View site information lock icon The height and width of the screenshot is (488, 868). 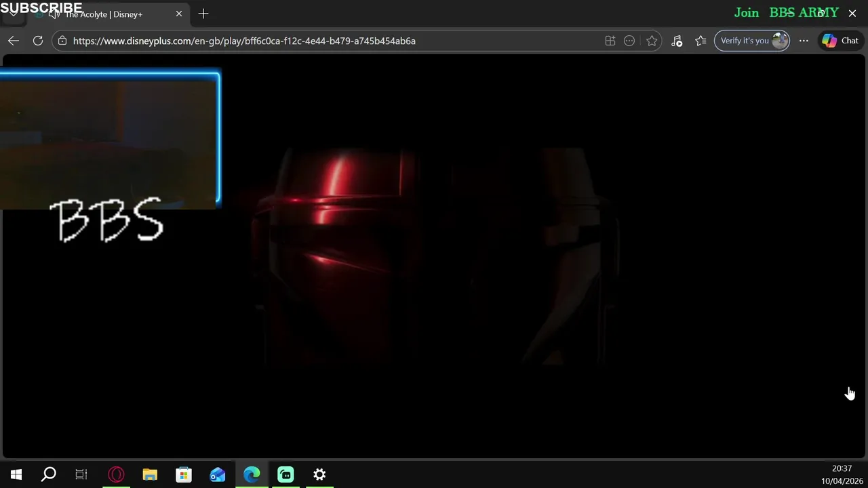62,41
